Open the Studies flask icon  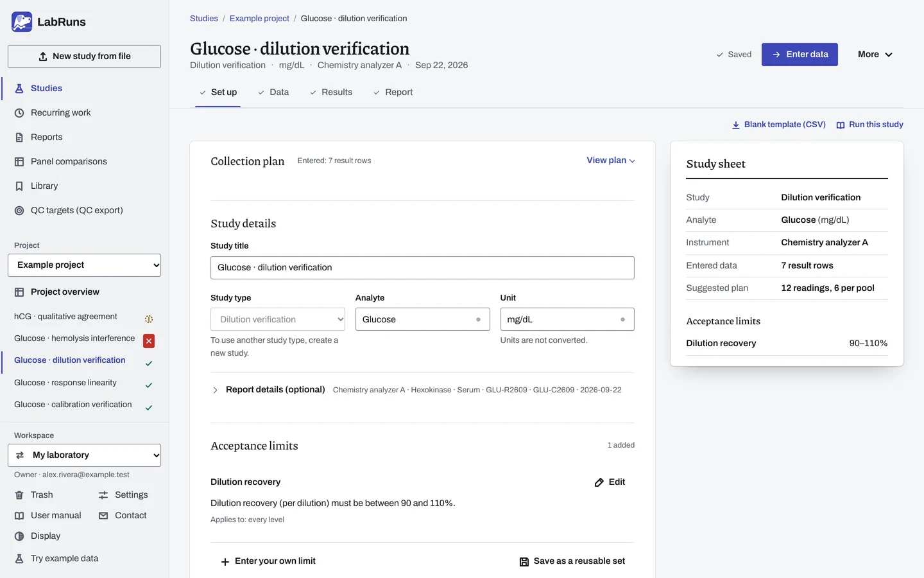(19, 89)
